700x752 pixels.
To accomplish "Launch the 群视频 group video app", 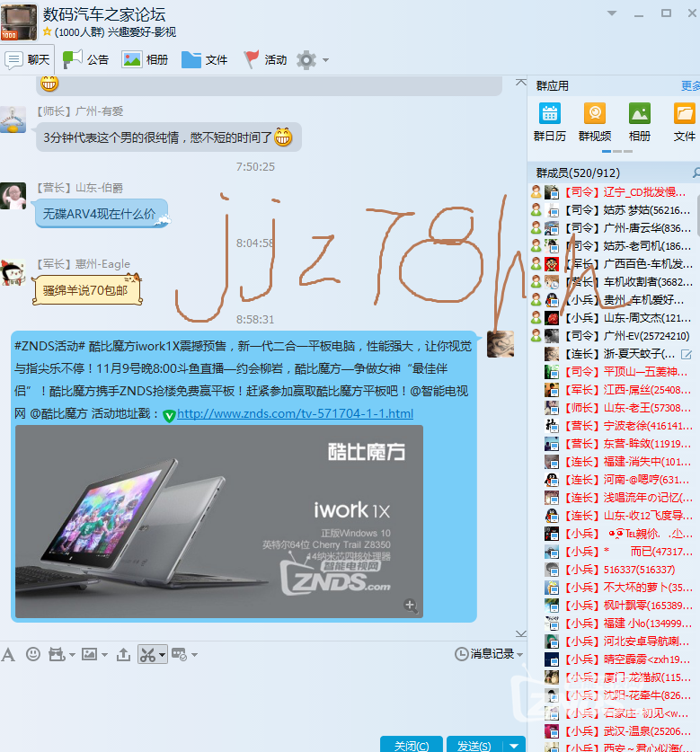I will [x=595, y=122].
